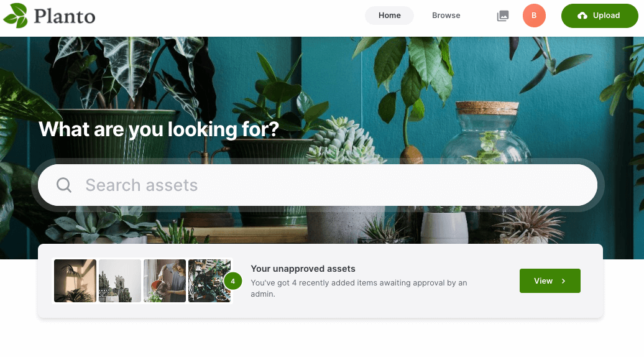Switch to the Browse tab
The image size is (644, 357).
(446, 16)
